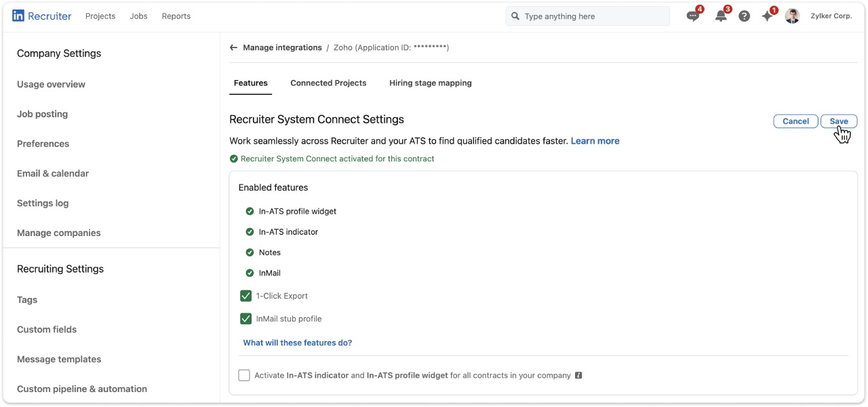Viewport: 868px width, 407px height.
Task: Click Recruiter System Connect activated status text
Action: coord(337,159)
